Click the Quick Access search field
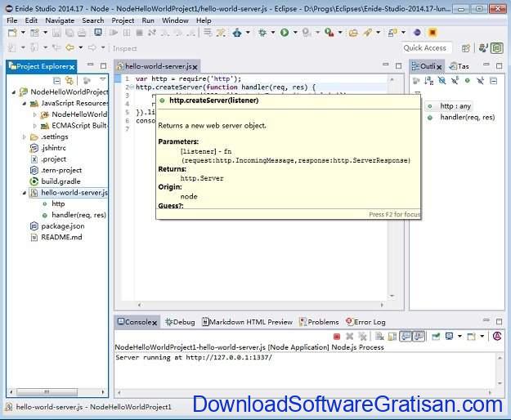The height and width of the screenshot is (420, 511). point(426,48)
